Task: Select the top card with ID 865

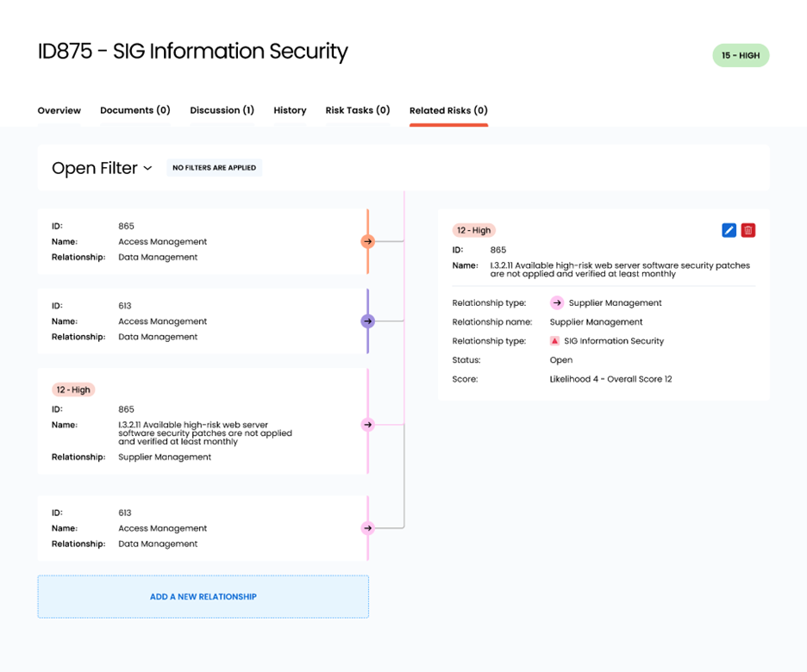Action: (203, 241)
